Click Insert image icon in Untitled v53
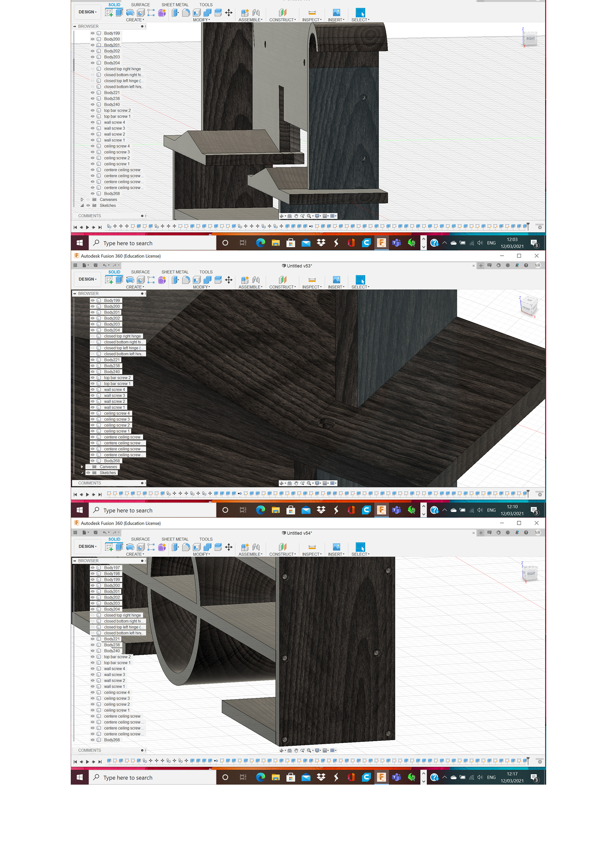 pyautogui.click(x=336, y=280)
